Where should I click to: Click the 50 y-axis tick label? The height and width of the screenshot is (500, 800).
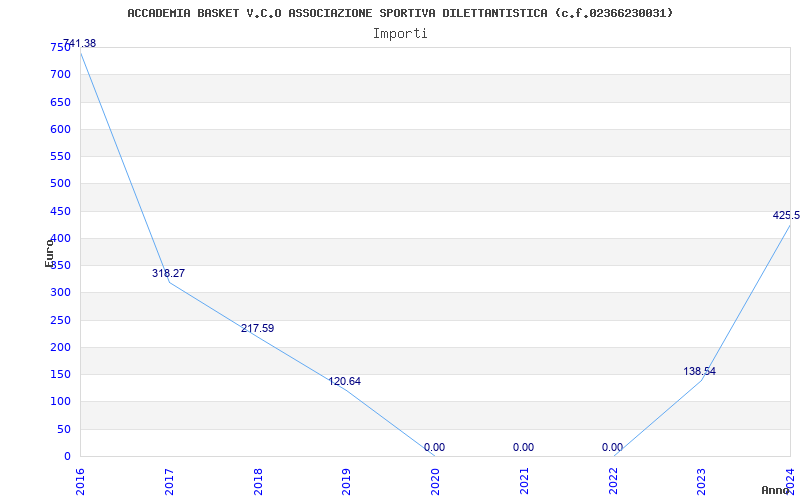pyautogui.click(x=63, y=430)
